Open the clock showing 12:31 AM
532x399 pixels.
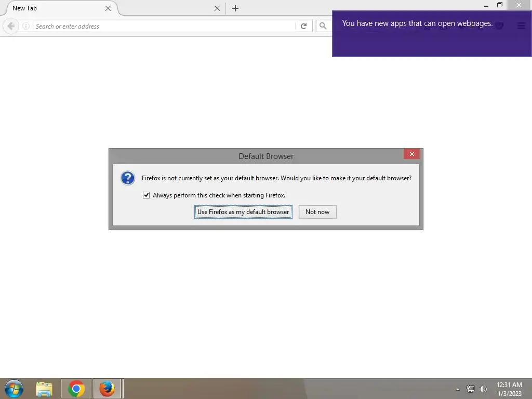coord(509,389)
